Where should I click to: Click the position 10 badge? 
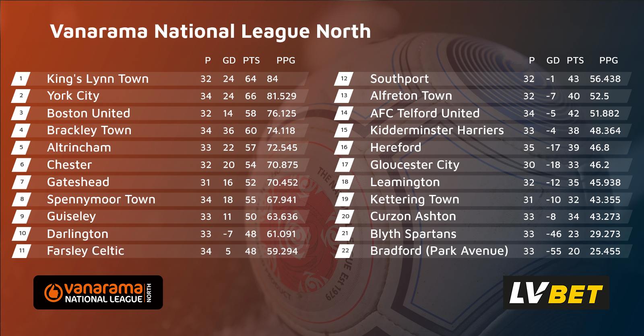[22, 234]
